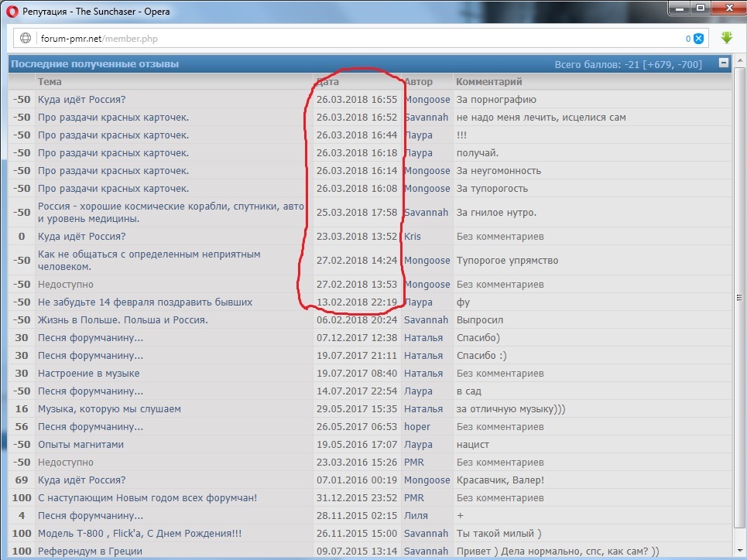Open the Mood in music topic
747x560 pixels.
tap(88, 374)
